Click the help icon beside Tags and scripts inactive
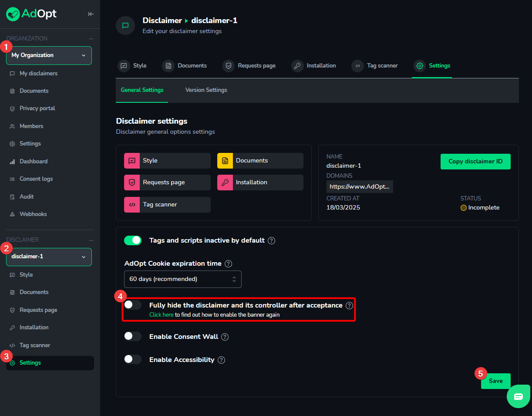This screenshot has height=416, width=532. point(272,240)
